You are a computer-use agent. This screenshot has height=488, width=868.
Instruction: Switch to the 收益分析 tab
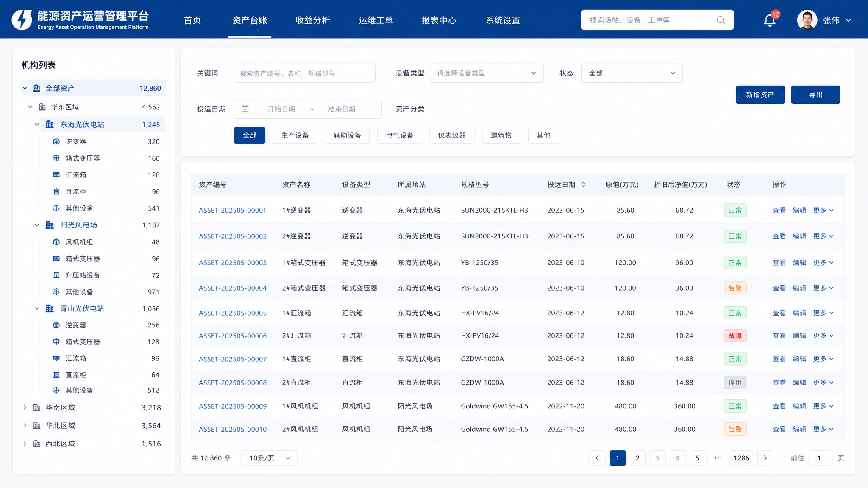[312, 20]
